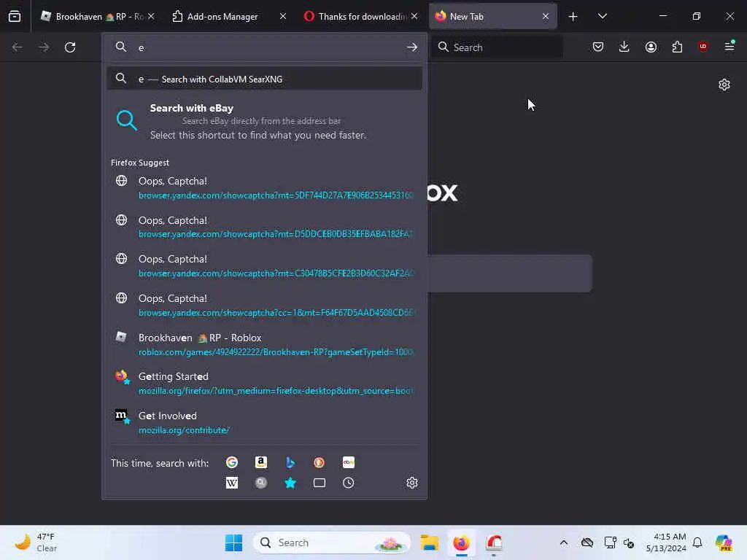The image size is (747, 560).
Task: Switch to Add-ons Manager tab
Action: point(228,16)
